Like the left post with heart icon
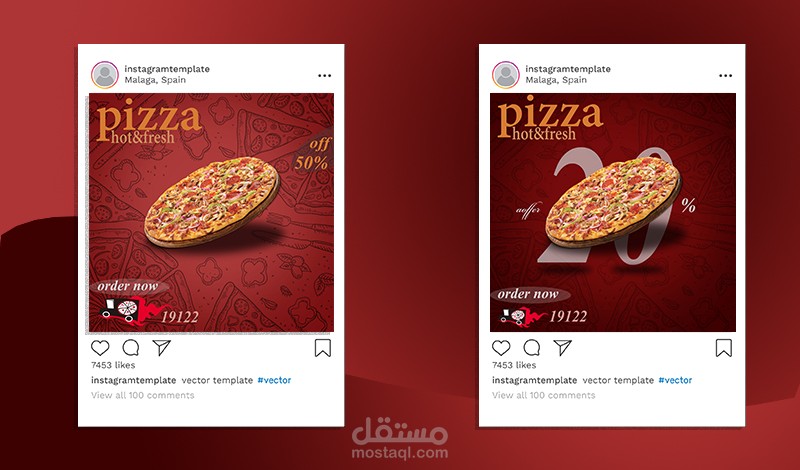Image resolution: width=800 pixels, height=470 pixels. point(100,348)
